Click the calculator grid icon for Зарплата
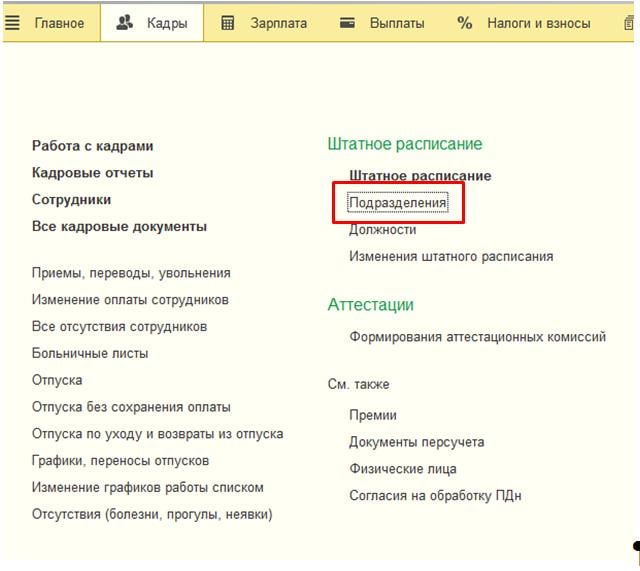640x571 pixels. tap(228, 23)
